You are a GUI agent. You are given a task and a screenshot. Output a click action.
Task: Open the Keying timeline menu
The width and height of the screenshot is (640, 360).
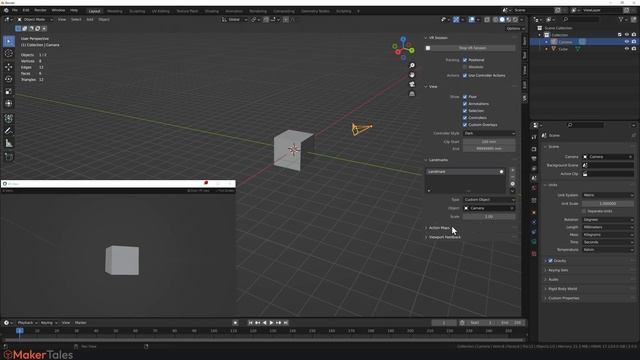tap(48, 323)
